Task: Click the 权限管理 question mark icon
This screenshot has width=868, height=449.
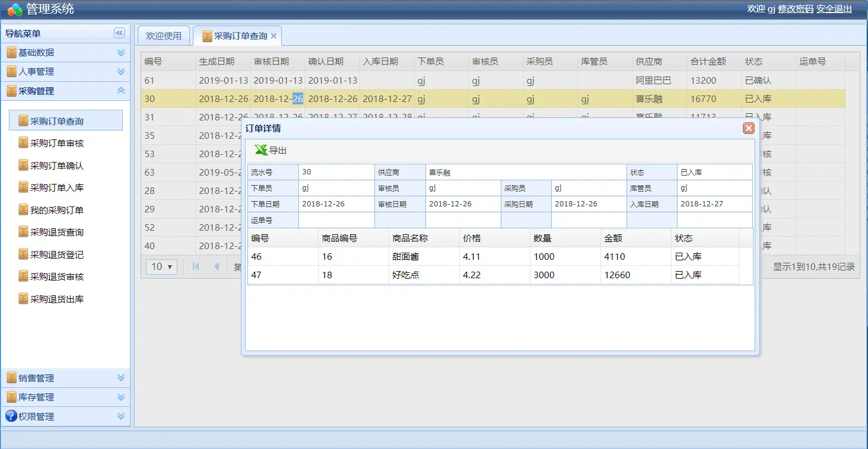Action: 11,416
